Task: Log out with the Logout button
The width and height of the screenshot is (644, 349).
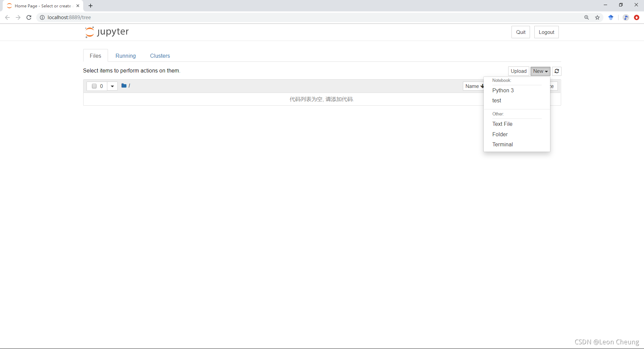Action: (546, 32)
